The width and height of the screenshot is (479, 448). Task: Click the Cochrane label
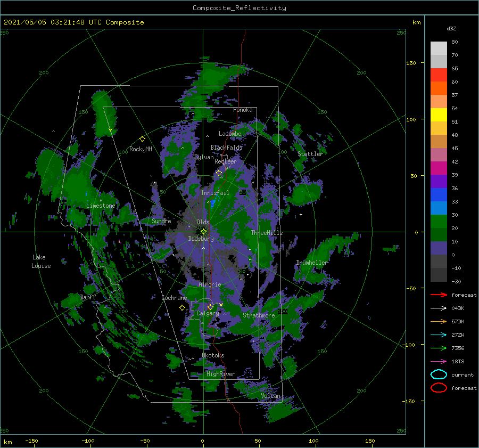pyautogui.click(x=174, y=298)
